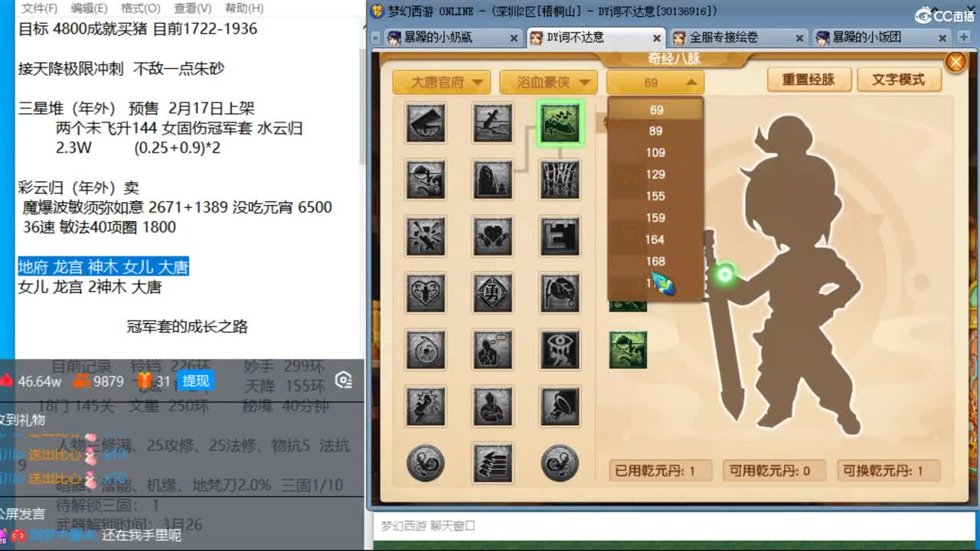Click the 提现 withdraw button
Viewport: 980px width, 551px height.
pyautogui.click(x=194, y=380)
